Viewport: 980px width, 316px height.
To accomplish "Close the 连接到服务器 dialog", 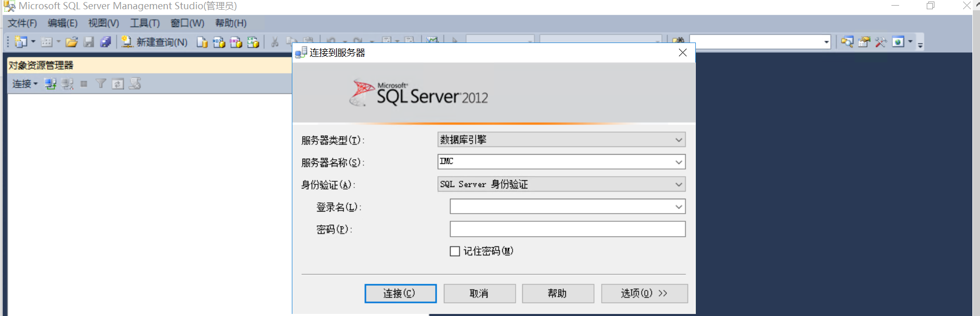I will click(683, 53).
